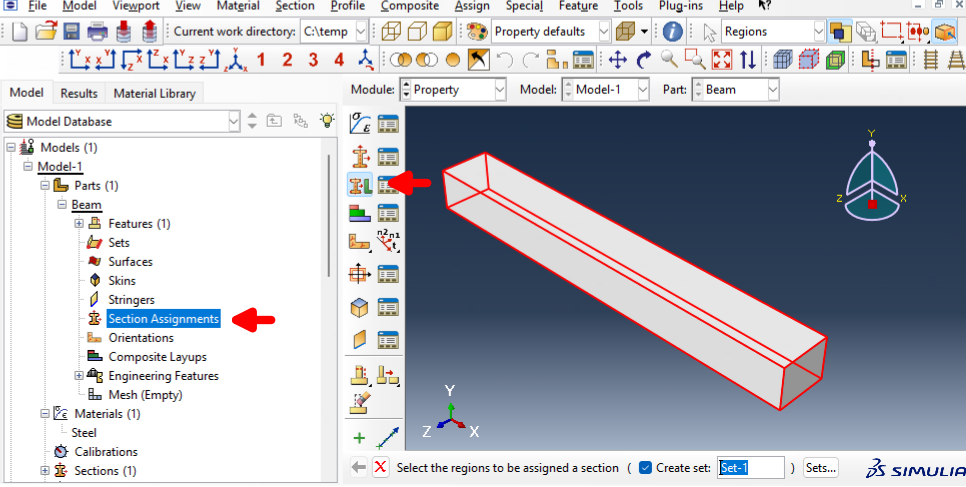Select the Rotate View tool

[644, 60]
